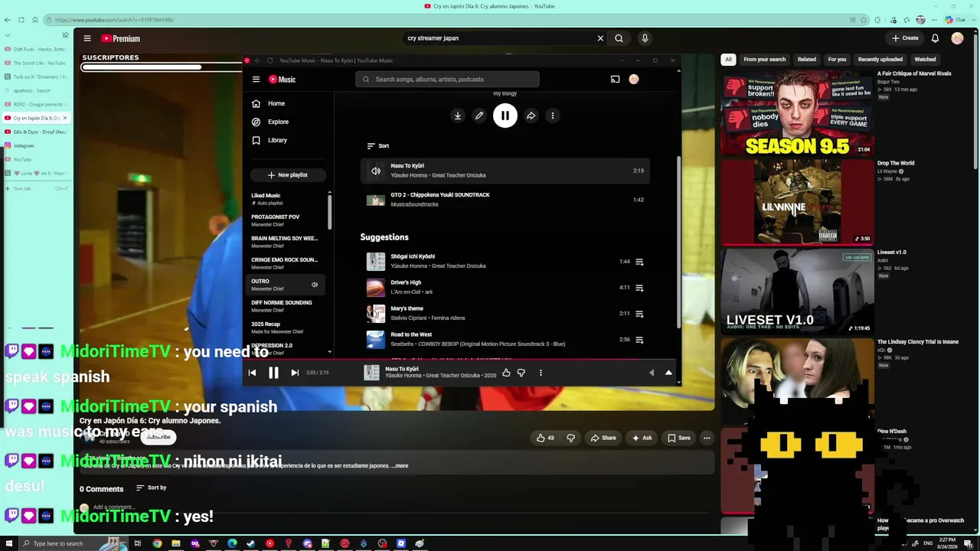Save the video to a playlist
The width and height of the screenshot is (980, 551).
[x=678, y=438]
